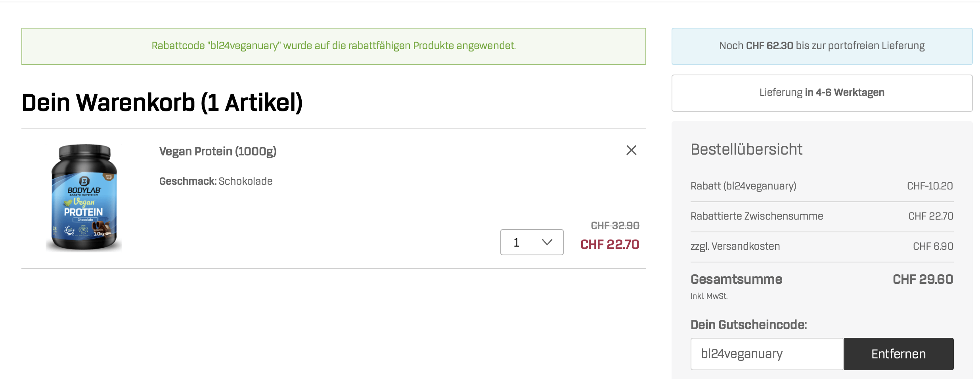
Task: Click the Bodylab Vegan Protein product image
Action: tap(84, 197)
